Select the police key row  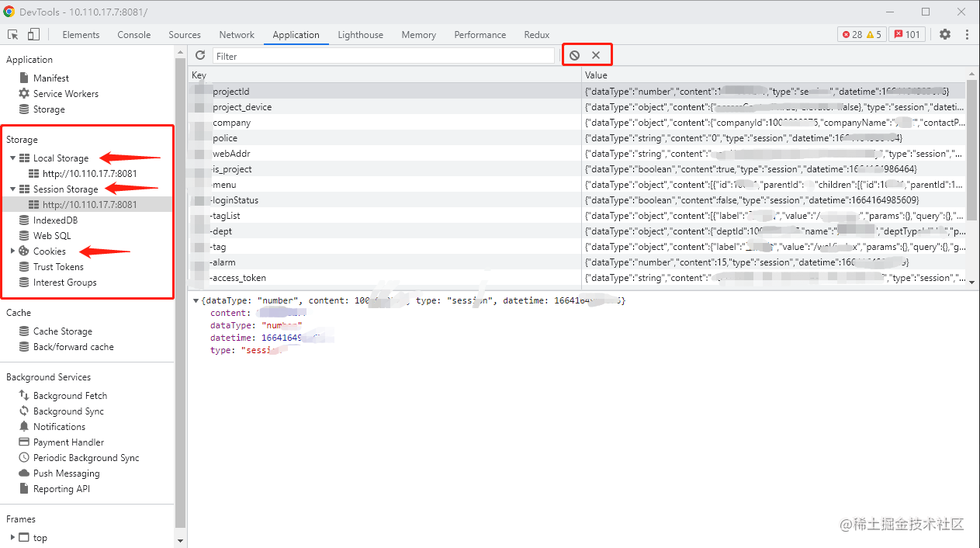(578, 138)
